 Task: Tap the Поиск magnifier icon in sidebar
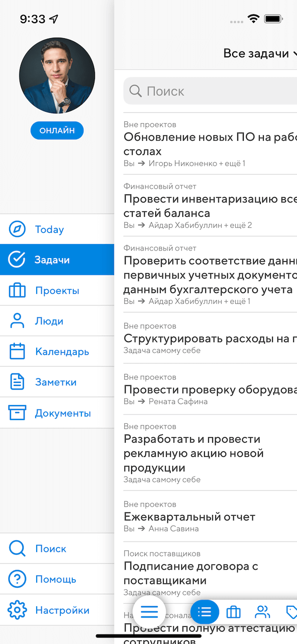tap(17, 548)
